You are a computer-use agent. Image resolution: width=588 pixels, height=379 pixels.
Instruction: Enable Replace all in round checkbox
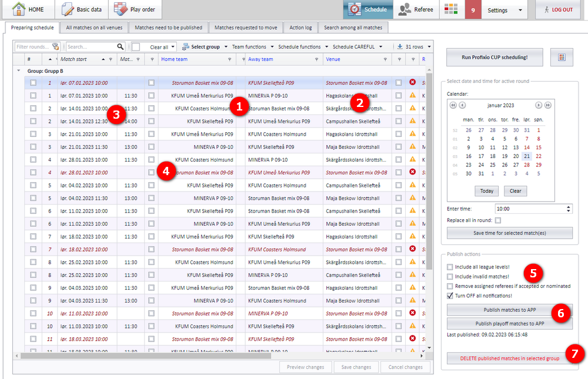tap(498, 220)
